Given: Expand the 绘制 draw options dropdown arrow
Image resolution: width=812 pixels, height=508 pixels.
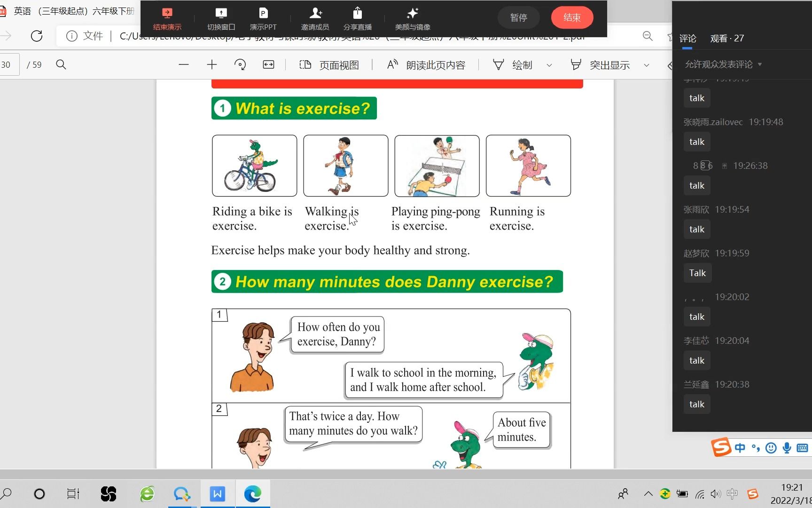Looking at the screenshot, I should point(549,65).
